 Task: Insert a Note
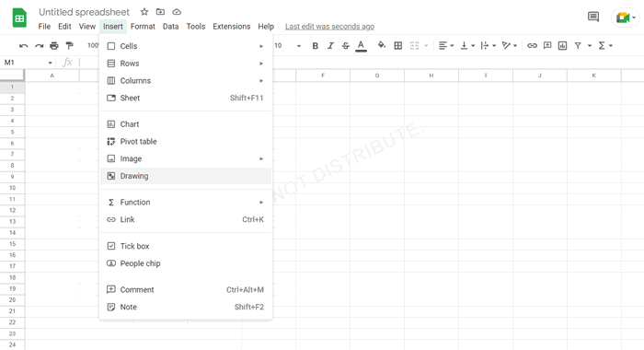(186, 307)
